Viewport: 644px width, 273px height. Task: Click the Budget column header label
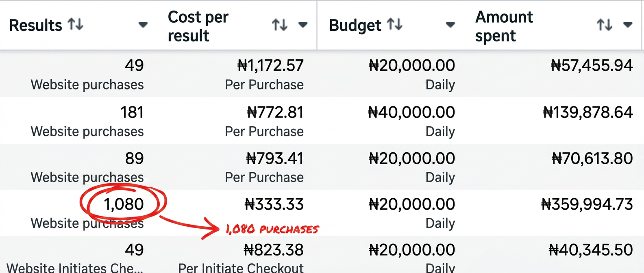click(x=355, y=25)
